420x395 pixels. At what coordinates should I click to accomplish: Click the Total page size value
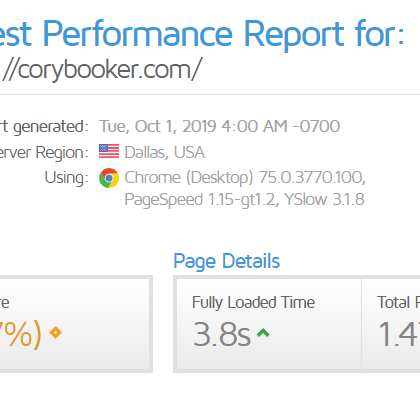pos(398,334)
